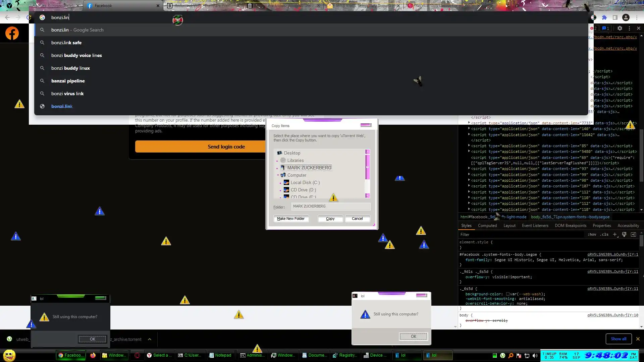644x362 pixels.
Task: Toggle the .cls element classes panel
Action: click(x=604, y=235)
